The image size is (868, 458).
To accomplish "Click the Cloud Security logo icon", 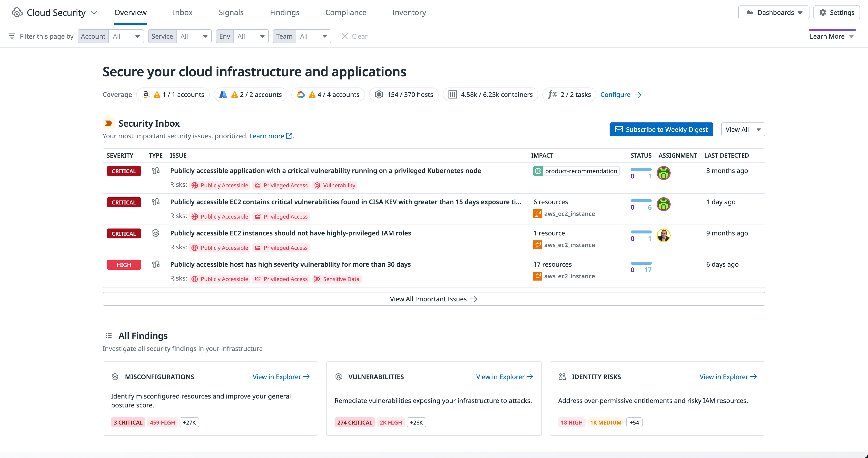I will 17,12.
